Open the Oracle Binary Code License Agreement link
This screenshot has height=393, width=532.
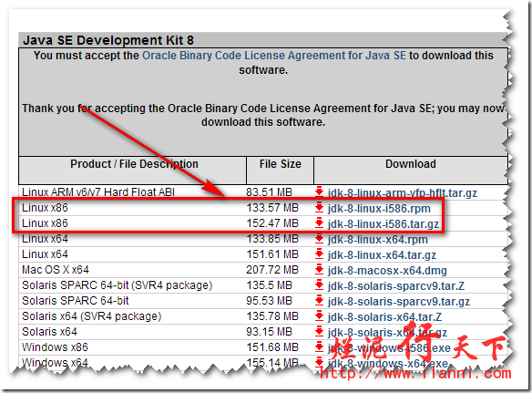[274, 56]
